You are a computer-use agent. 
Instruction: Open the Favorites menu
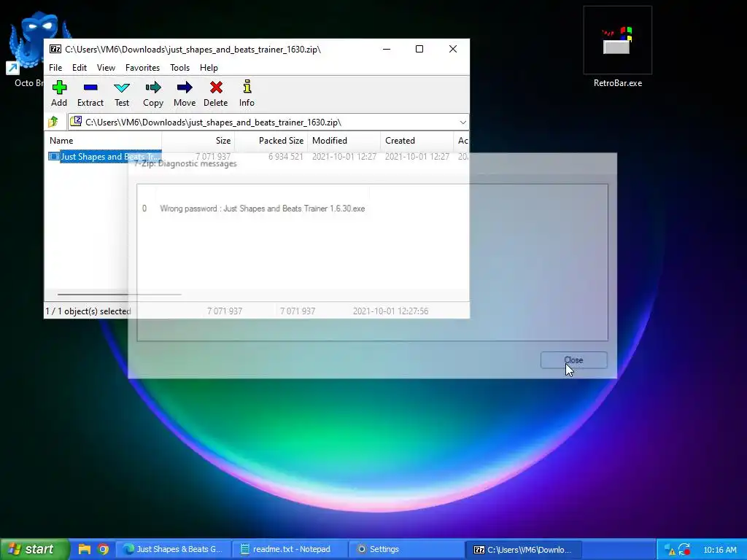(x=142, y=68)
